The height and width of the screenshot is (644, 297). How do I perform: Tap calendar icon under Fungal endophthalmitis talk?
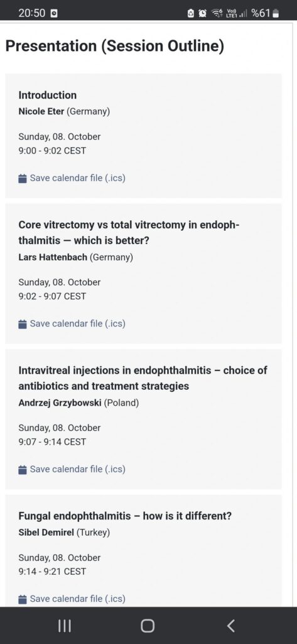23,599
